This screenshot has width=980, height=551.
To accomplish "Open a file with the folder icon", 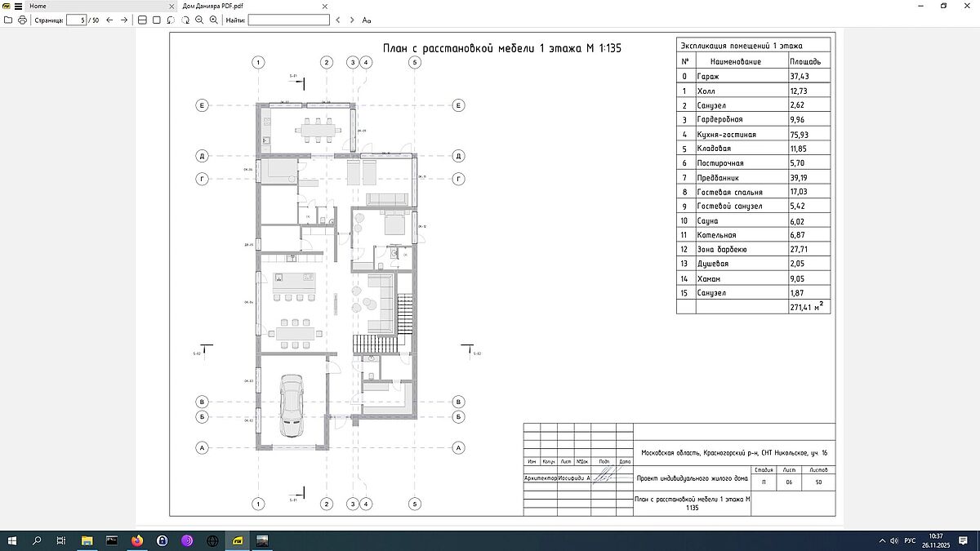I will tap(7, 20).
